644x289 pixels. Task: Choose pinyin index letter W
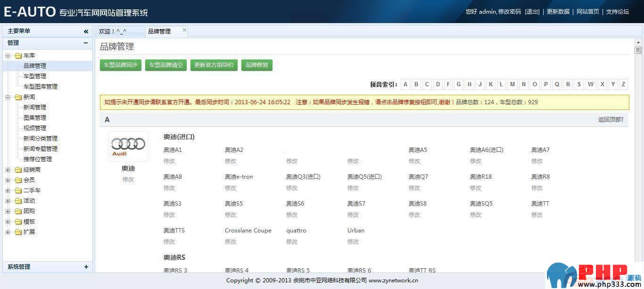point(590,84)
